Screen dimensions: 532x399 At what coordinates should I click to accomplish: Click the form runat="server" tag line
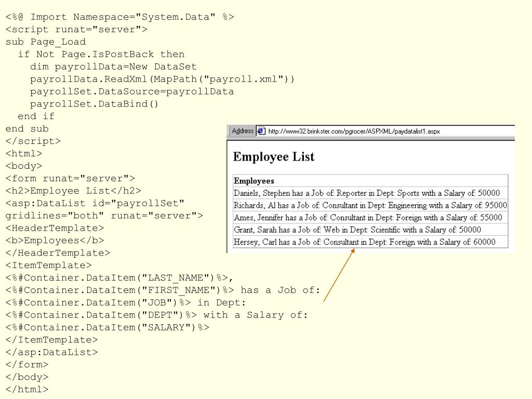pos(70,179)
